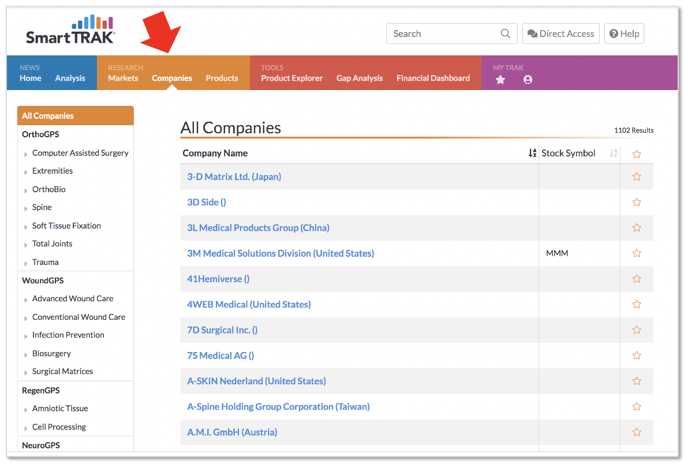Go to Home in nav bar
The width and height of the screenshot is (688, 464).
point(30,78)
